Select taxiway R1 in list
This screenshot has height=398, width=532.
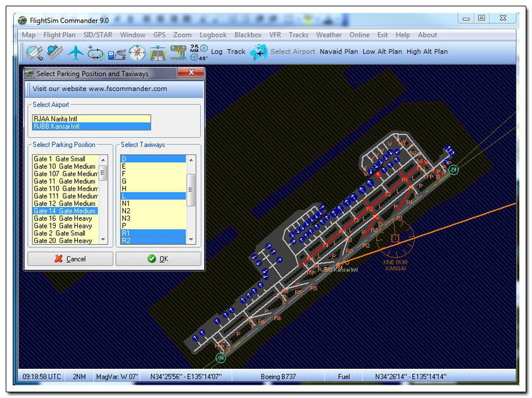(x=153, y=233)
